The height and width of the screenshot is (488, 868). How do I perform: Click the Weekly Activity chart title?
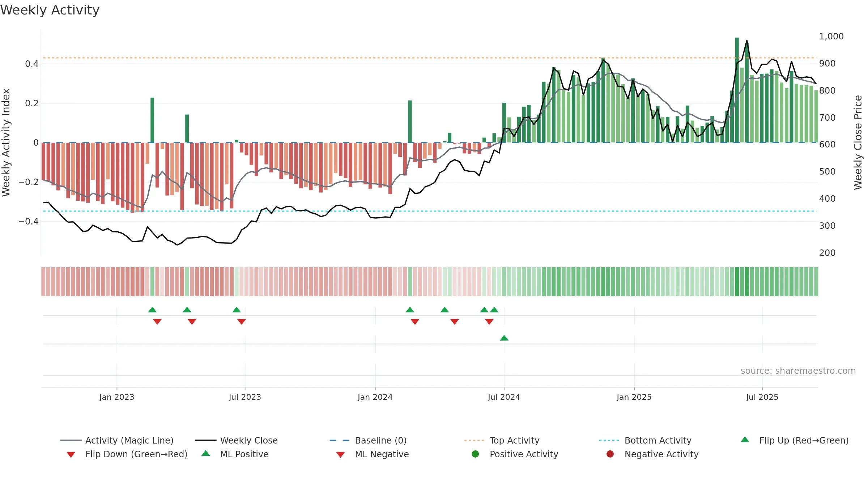(50, 10)
